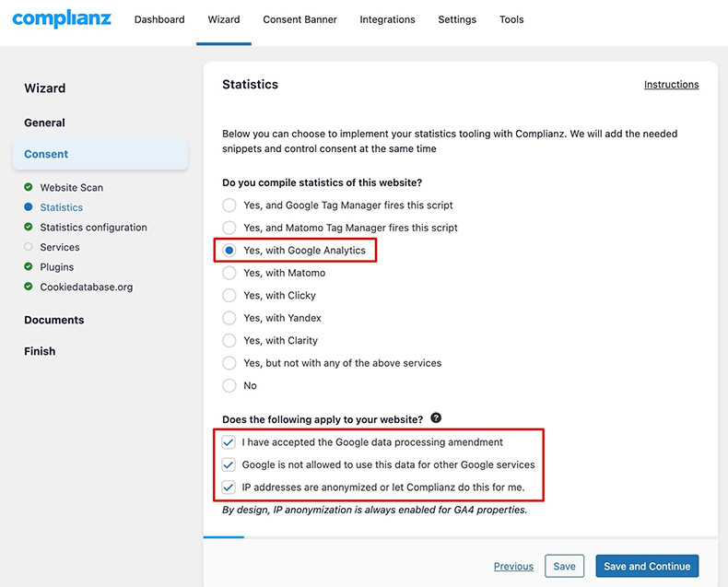The height and width of the screenshot is (587, 728).
Task: Click the help question mark icon
Action: click(x=436, y=418)
